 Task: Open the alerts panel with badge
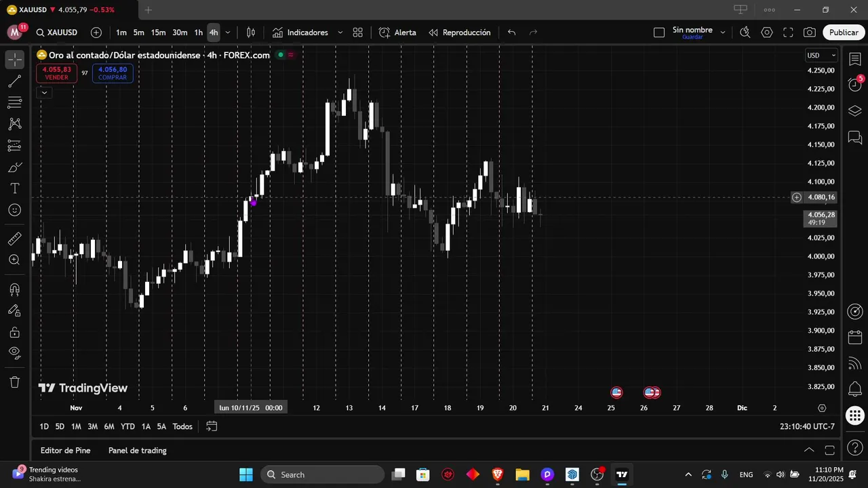(x=855, y=85)
